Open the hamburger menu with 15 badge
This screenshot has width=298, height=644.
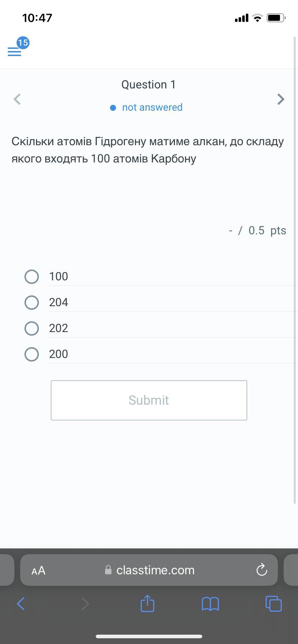14,52
